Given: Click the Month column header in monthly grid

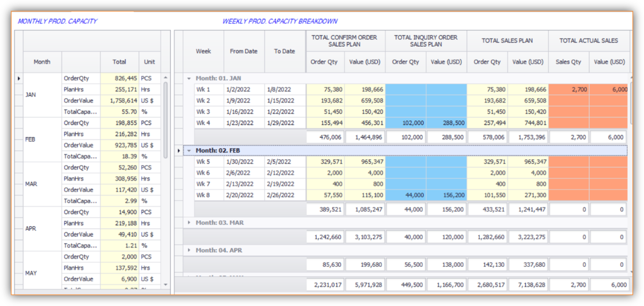Looking at the screenshot, I should (42, 62).
